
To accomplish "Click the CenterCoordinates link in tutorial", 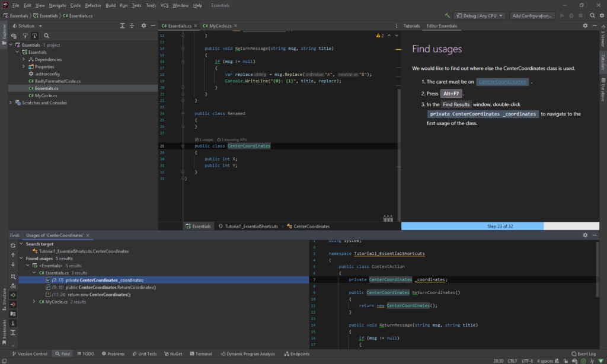I will tap(502, 82).
